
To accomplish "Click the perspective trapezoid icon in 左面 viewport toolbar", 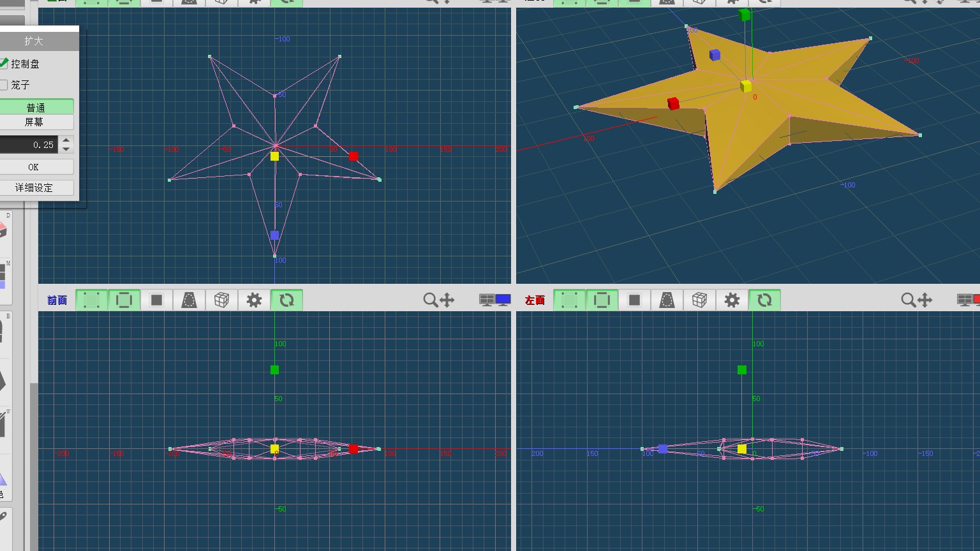I will [667, 300].
